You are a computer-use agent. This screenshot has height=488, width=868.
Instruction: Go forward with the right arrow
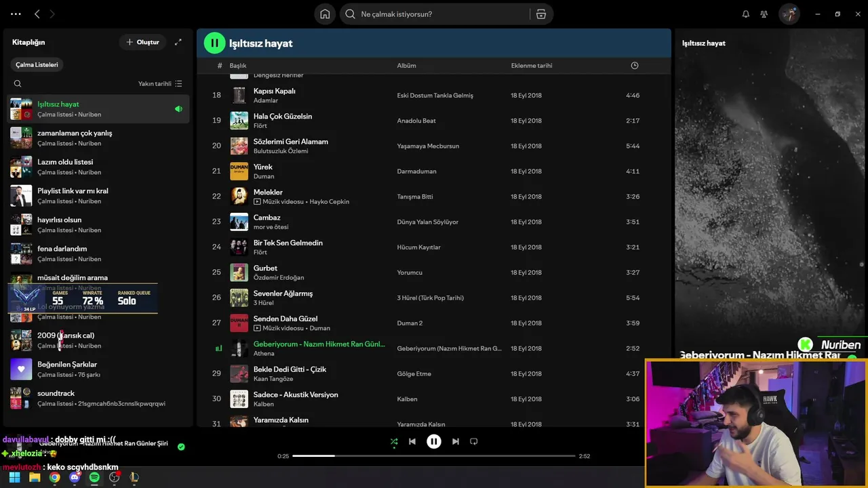pyautogui.click(x=52, y=14)
